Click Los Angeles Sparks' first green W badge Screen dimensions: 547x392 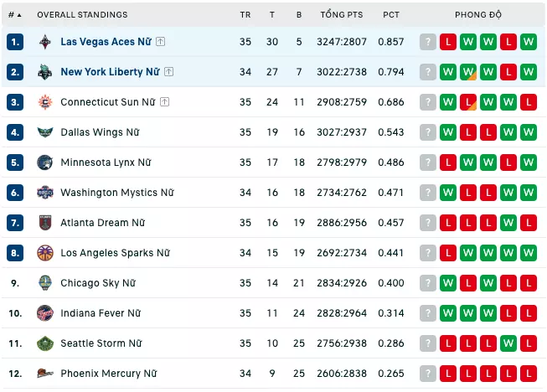coord(468,253)
